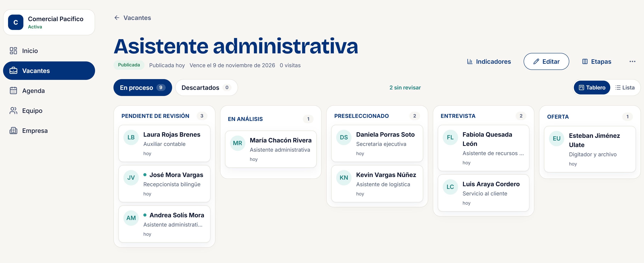Click the Equipo people icon
644x263 pixels.
tap(13, 111)
